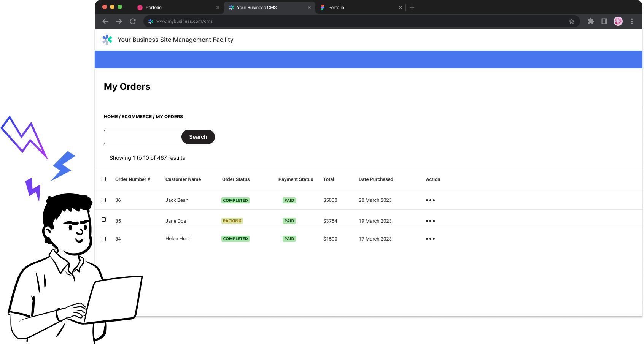Select the checkbox for order 36
The image size is (644, 344).
point(103,200)
